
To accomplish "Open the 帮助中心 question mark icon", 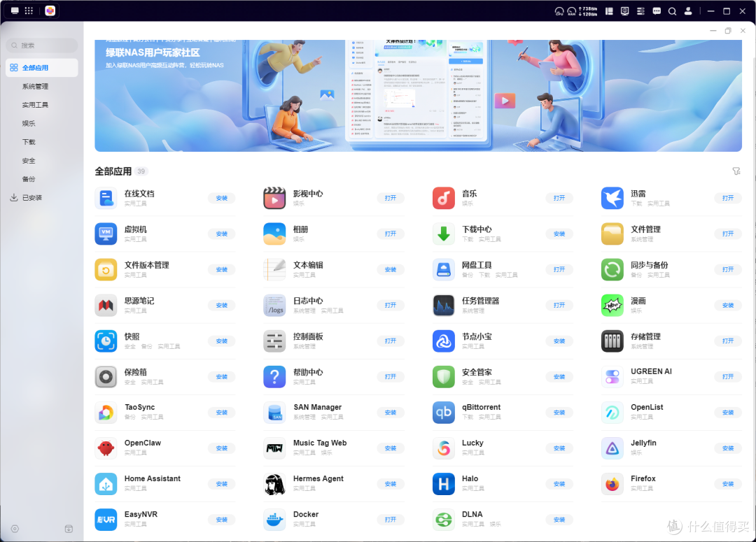I will (x=274, y=377).
